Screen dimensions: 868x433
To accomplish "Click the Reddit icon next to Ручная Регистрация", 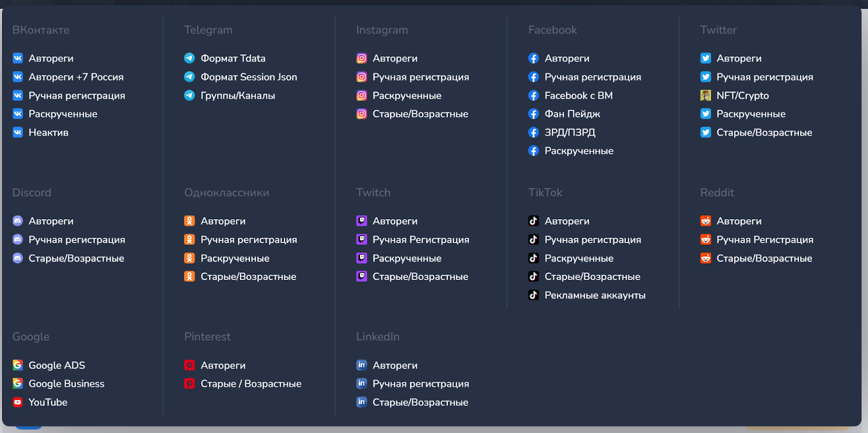I will pyautogui.click(x=705, y=239).
